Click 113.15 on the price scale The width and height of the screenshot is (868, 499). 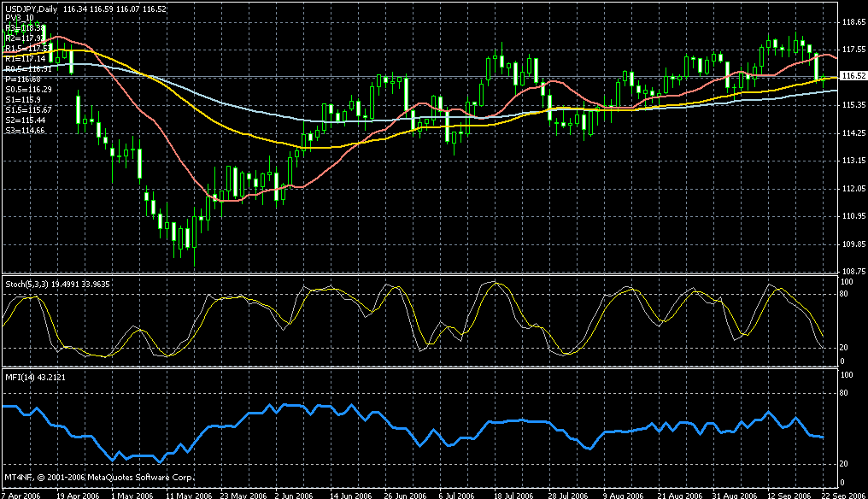851,160
